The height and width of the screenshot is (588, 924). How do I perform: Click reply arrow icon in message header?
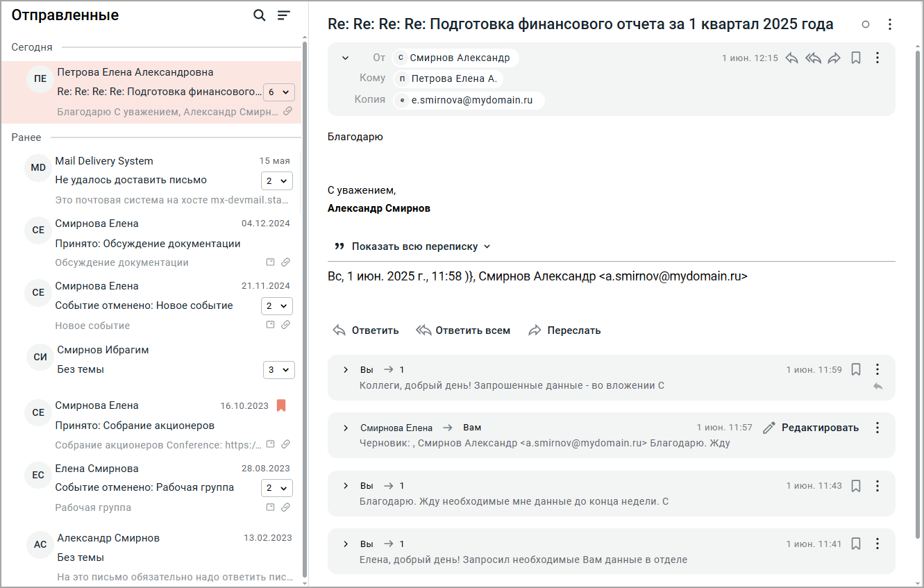791,58
